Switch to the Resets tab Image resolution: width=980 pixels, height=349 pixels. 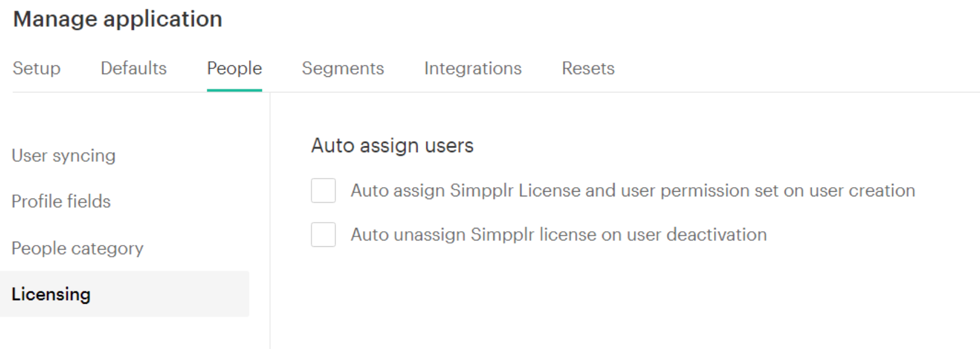588,68
